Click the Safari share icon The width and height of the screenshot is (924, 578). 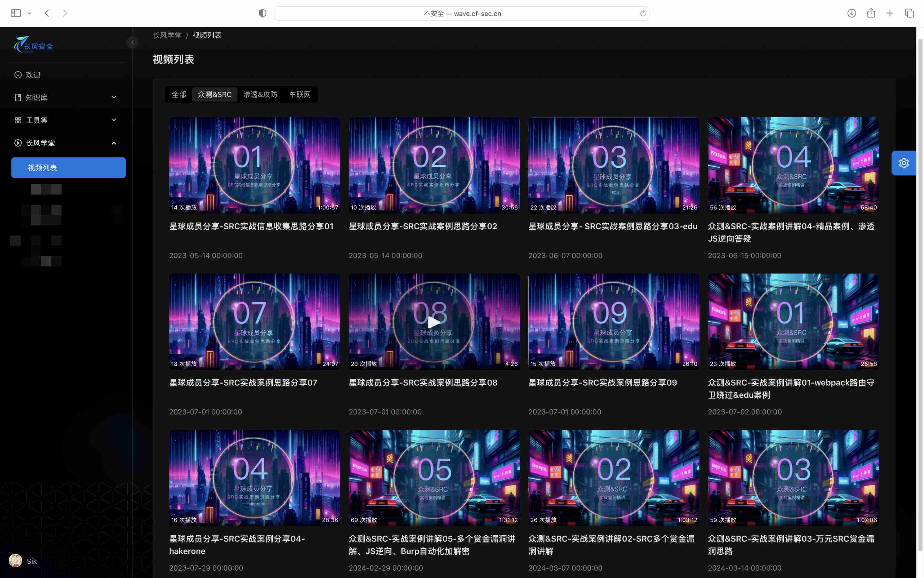point(871,13)
